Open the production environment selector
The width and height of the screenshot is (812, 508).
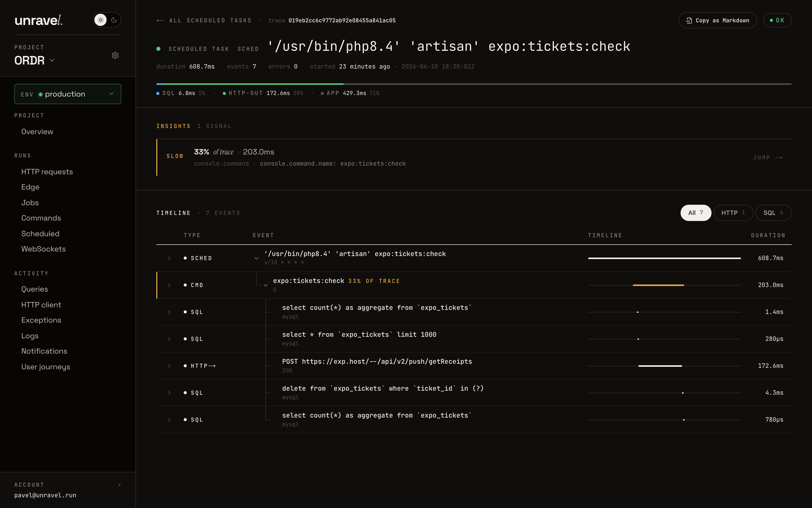click(x=67, y=94)
